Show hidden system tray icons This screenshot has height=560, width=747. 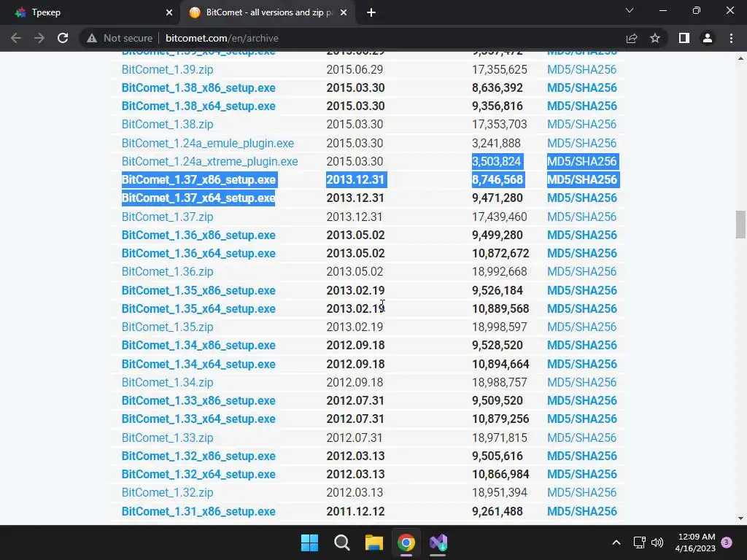(x=616, y=542)
